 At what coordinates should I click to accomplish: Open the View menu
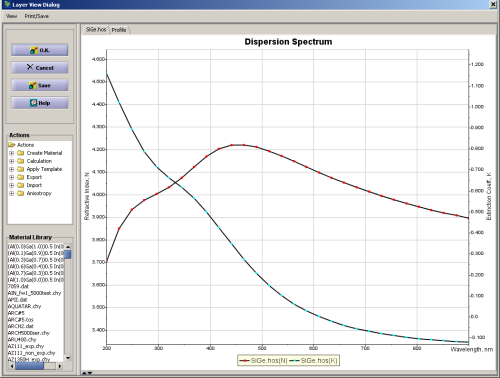coord(11,16)
